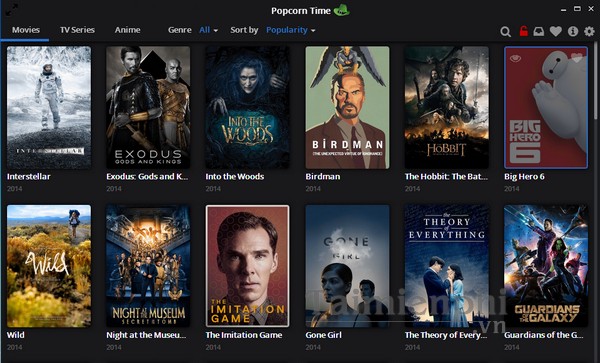This screenshot has width=600, height=363.
Task: Click the 'Sort by' label
Action: [244, 30]
